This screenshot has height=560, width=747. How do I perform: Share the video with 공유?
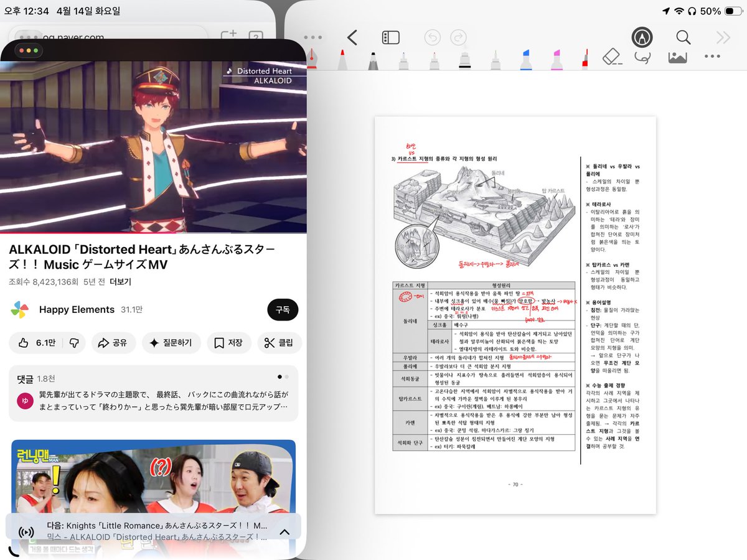pos(113,343)
